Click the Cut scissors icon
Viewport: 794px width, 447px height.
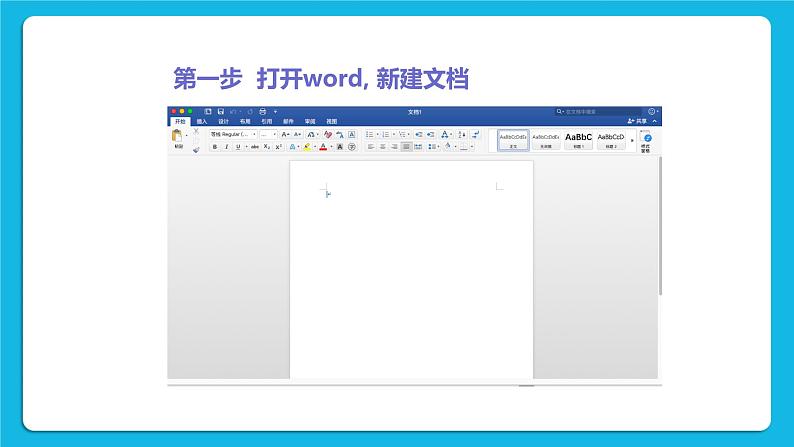[x=196, y=131]
